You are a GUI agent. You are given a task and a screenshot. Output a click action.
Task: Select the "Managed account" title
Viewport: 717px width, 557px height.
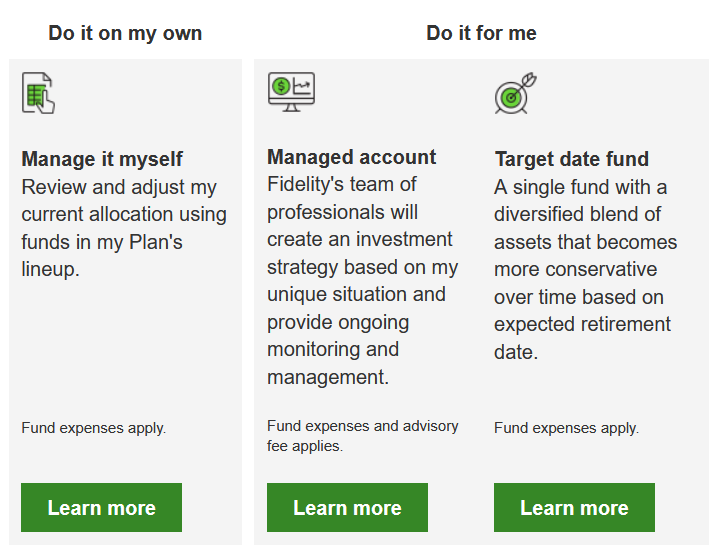pyautogui.click(x=351, y=157)
